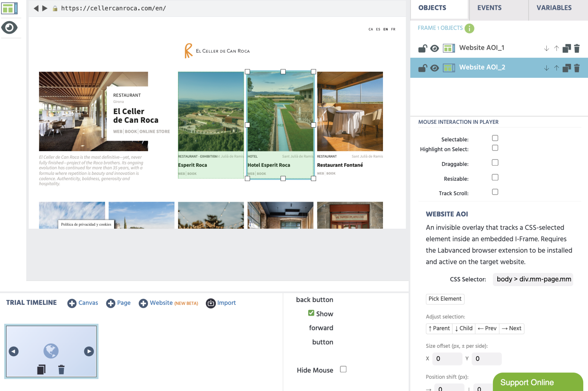Copy the frame in the timeline thumbnail
The height and width of the screenshot is (391, 588).
[41, 369]
